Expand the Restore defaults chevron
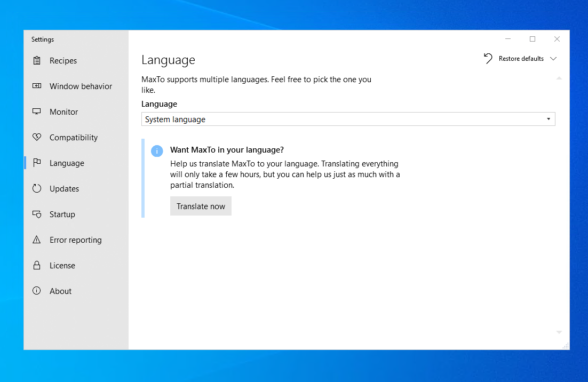 coord(554,59)
